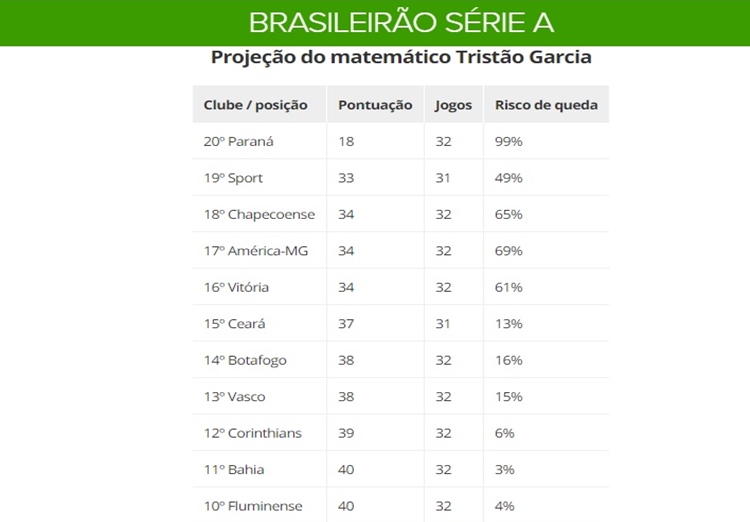
Task: Click the '17º América-MG' club cell
Action: 256,250
